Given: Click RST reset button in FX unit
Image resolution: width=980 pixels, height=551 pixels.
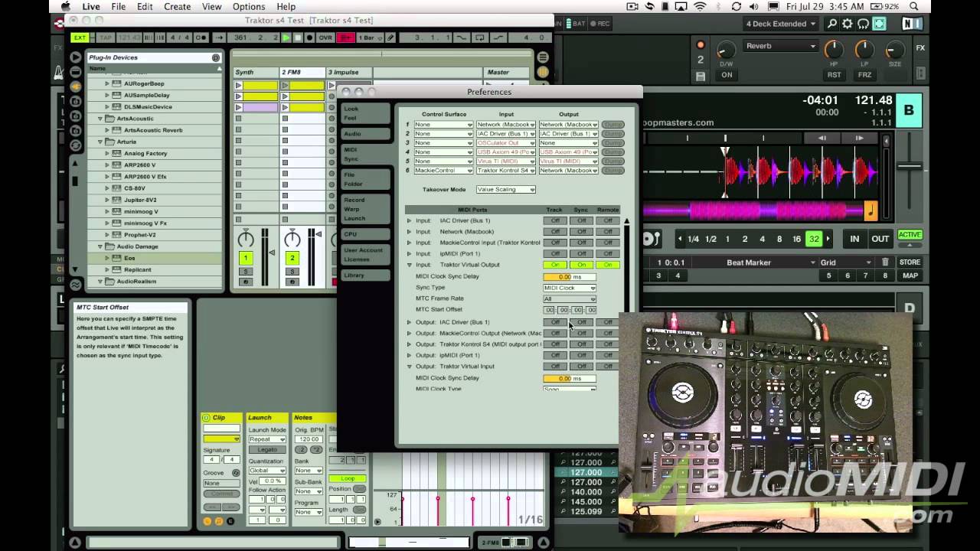Looking at the screenshot, I should (834, 75).
